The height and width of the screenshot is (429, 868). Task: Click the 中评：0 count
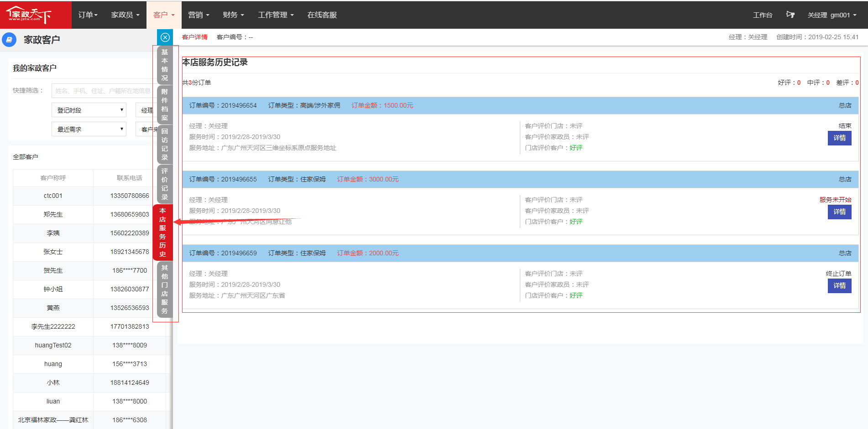click(x=818, y=83)
